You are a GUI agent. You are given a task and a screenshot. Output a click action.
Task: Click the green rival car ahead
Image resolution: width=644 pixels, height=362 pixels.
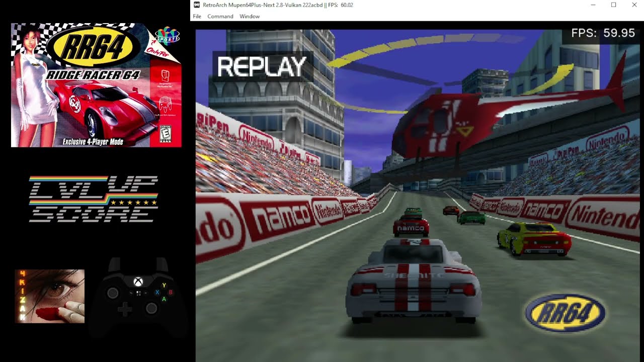click(x=471, y=217)
